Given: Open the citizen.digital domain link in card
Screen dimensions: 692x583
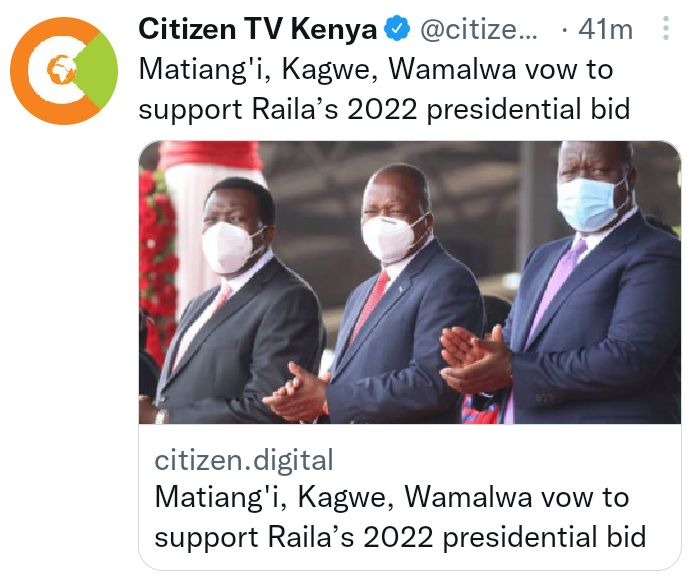Looking at the screenshot, I should click(244, 460).
